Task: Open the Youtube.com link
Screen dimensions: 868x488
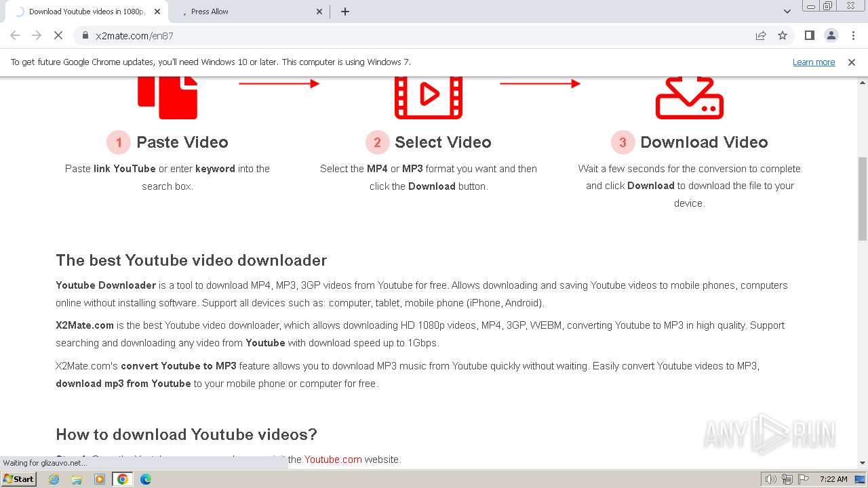Action: pyautogui.click(x=333, y=460)
